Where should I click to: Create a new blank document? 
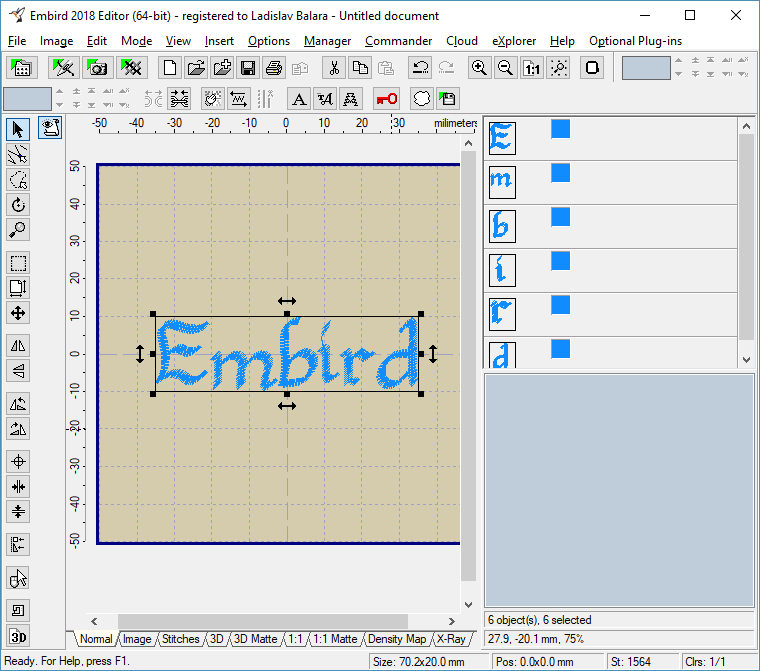point(170,68)
